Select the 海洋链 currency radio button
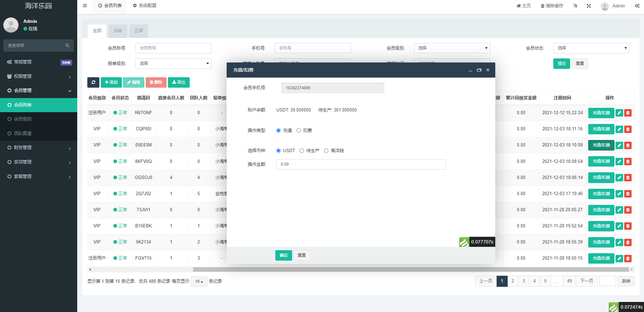 pyautogui.click(x=326, y=150)
